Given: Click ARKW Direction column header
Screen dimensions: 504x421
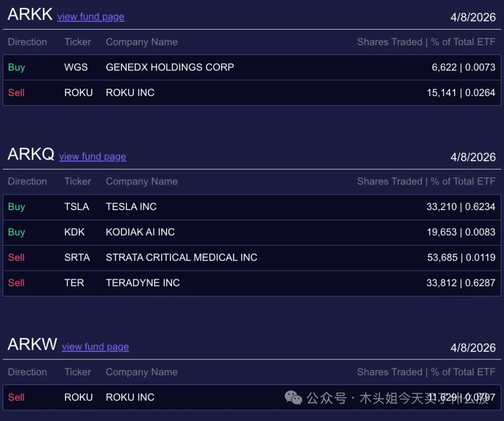Looking at the screenshot, I should coord(28,372).
